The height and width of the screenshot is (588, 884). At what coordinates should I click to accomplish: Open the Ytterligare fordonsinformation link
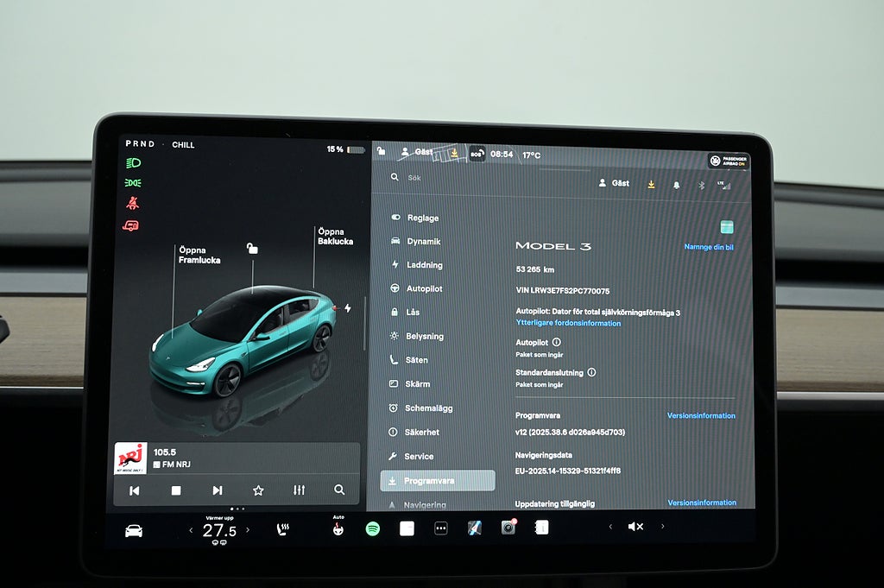pos(568,323)
